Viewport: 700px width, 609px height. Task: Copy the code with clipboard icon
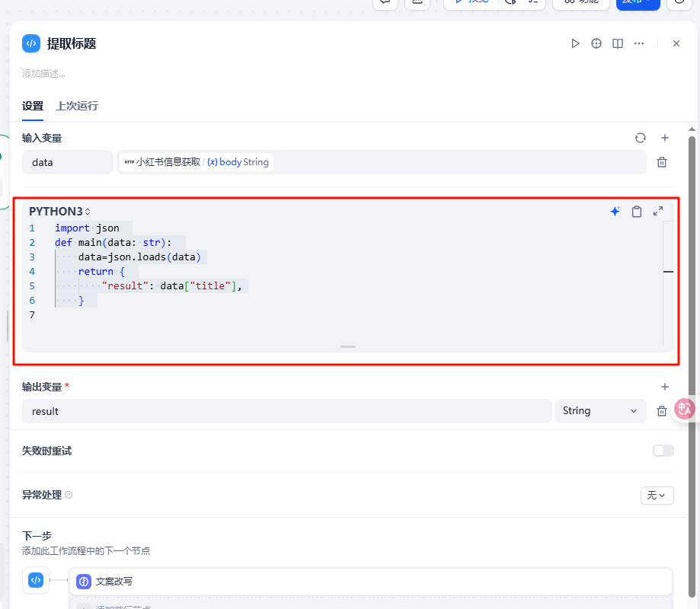pyautogui.click(x=637, y=212)
